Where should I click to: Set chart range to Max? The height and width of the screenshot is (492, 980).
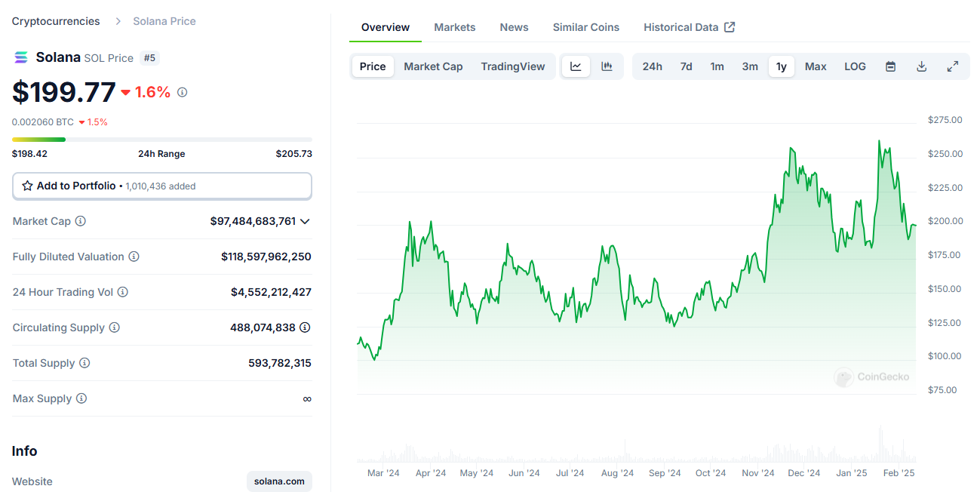(816, 66)
